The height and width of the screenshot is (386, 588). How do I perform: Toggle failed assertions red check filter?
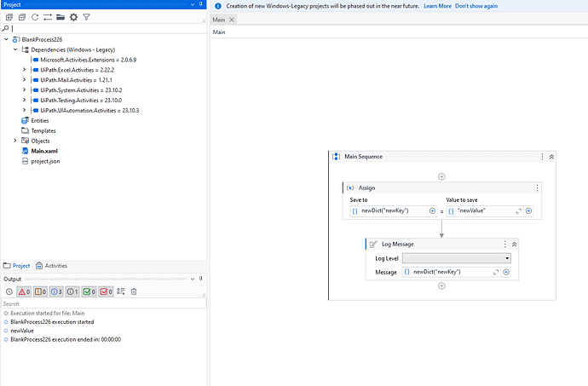[x=106, y=291]
